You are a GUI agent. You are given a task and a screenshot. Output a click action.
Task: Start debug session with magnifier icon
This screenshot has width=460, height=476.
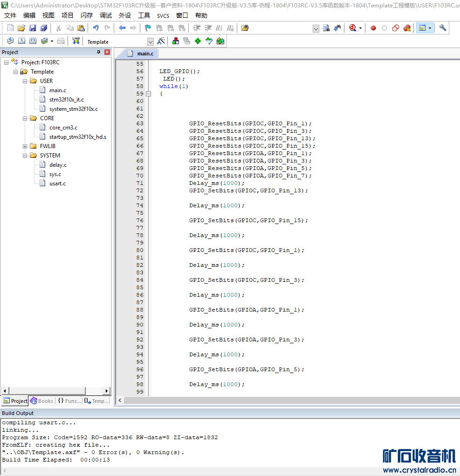click(x=352, y=28)
